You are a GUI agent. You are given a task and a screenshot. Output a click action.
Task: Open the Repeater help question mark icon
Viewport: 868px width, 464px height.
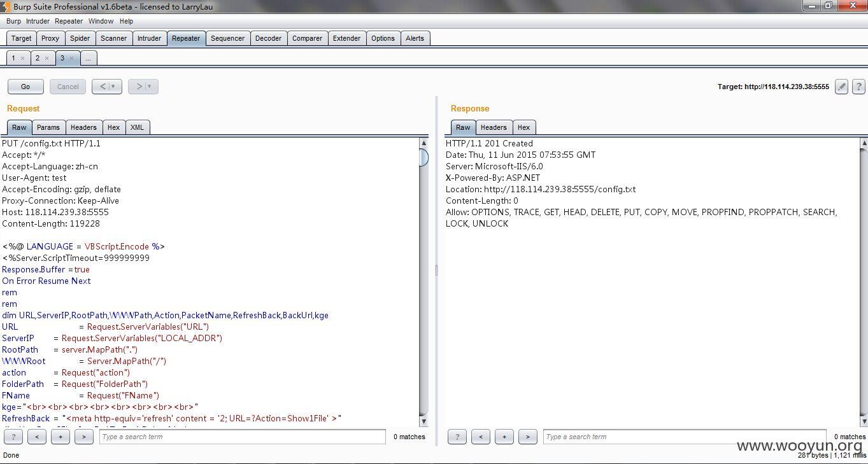(858, 87)
